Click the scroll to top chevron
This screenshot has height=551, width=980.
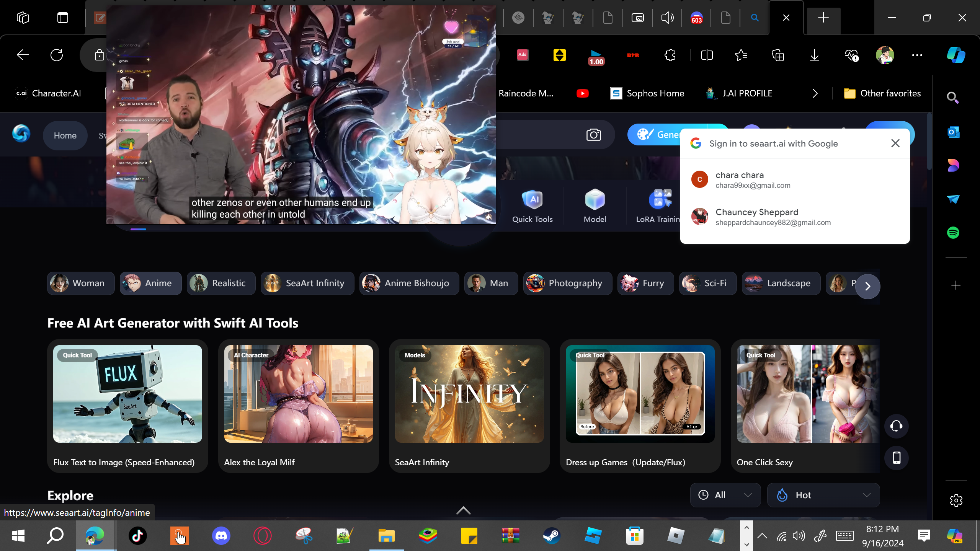463,510
